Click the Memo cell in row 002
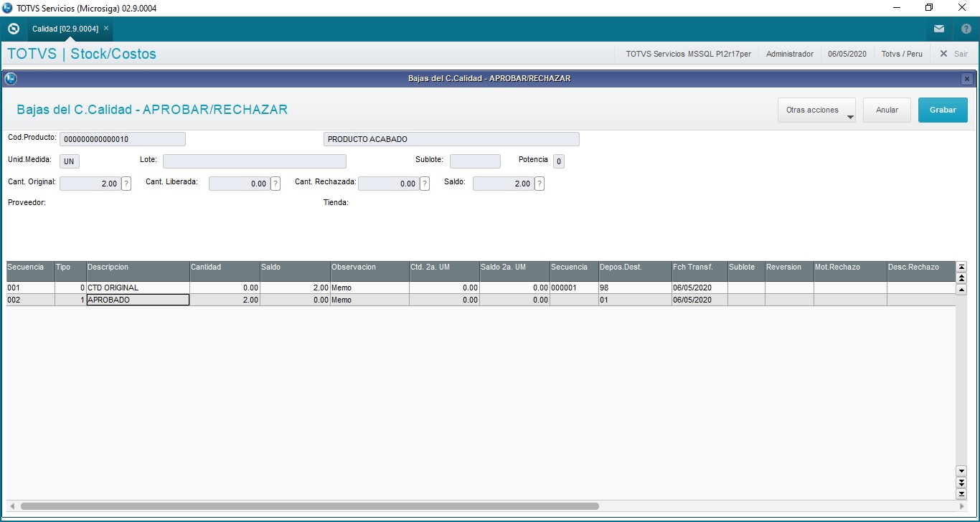 tap(369, 300)
